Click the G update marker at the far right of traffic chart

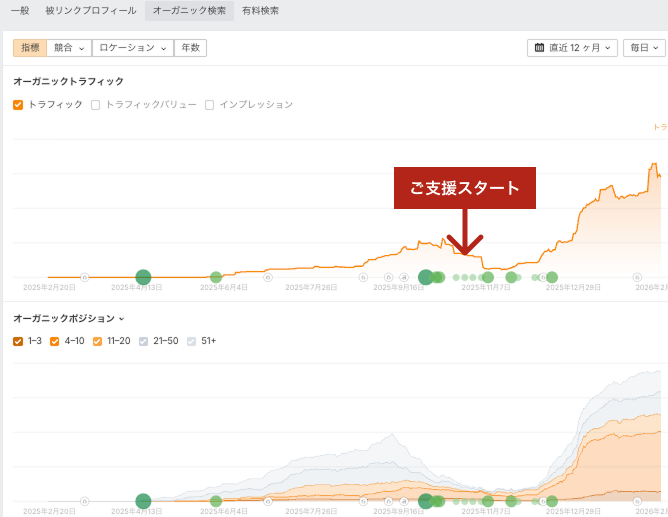637,277
